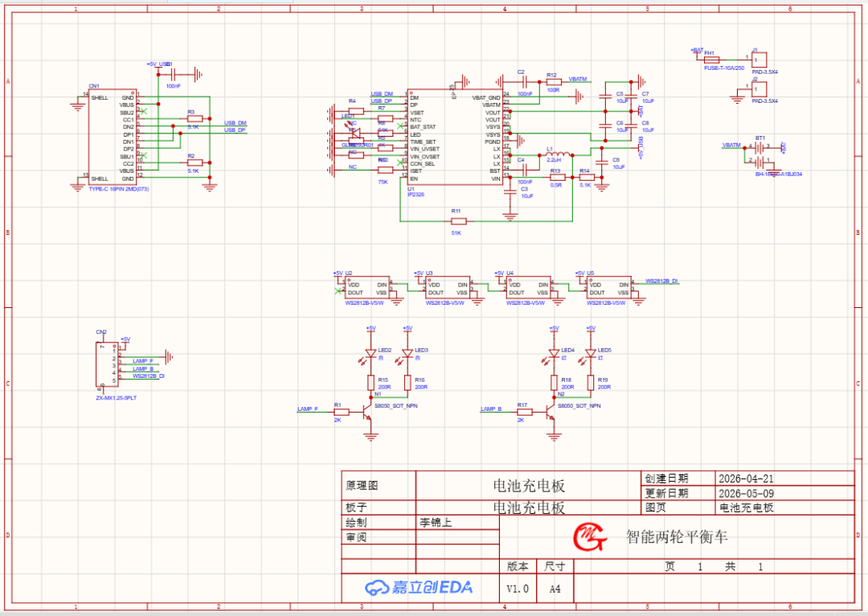Click the drawer name 李锦上
The height and width of the screenshot is (616, 868).
tap(436, 522)
